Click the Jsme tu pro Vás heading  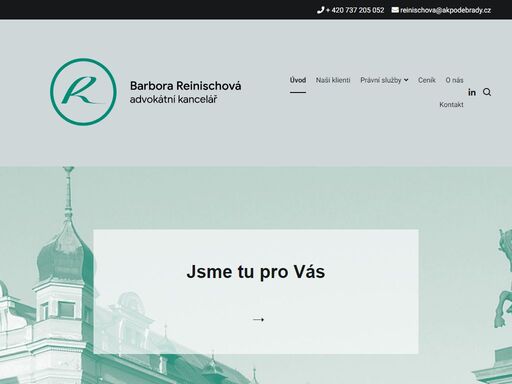click(256, 271)
